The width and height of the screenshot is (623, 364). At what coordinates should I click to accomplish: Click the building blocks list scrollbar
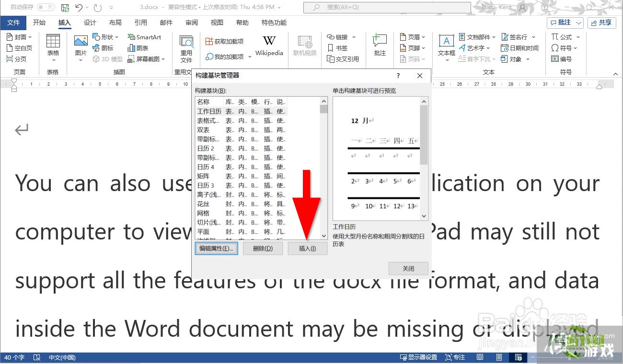[x=324, y=168]
